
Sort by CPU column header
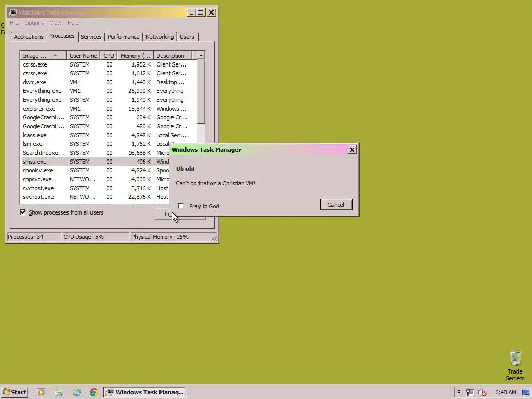pyautogui.click(x=109, y=55)
